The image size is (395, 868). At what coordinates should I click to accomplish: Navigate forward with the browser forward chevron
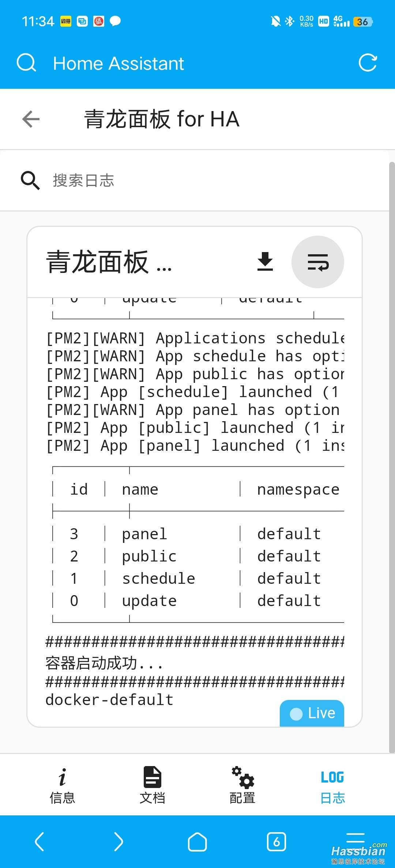[118, 842]
